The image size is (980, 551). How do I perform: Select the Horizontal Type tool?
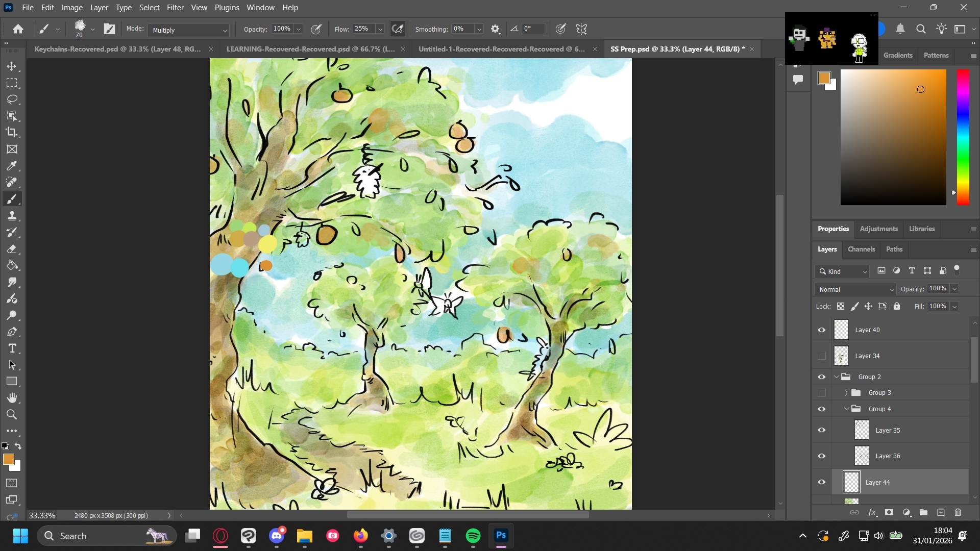[12, 348]
